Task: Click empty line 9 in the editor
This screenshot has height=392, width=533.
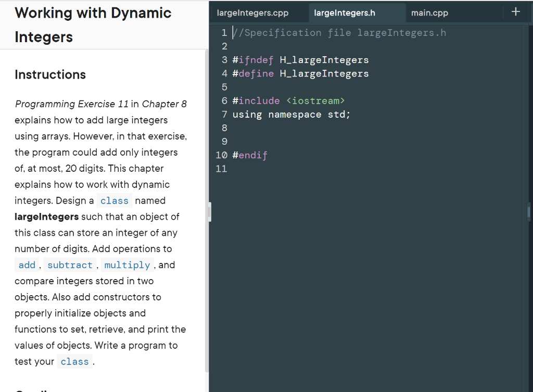Action: pyautogui.click(x=224, y=141)
